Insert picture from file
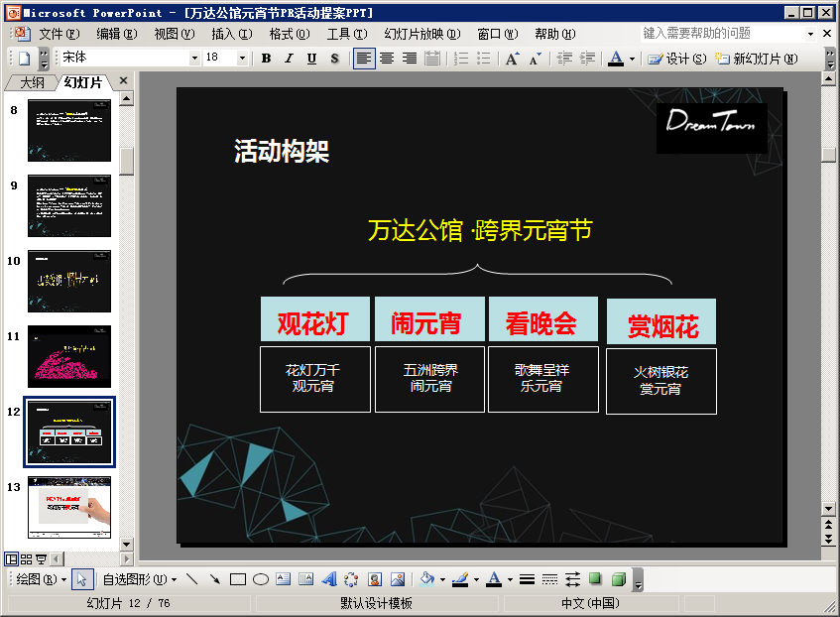This screenshot has width=840, height=617. point(398,579)
